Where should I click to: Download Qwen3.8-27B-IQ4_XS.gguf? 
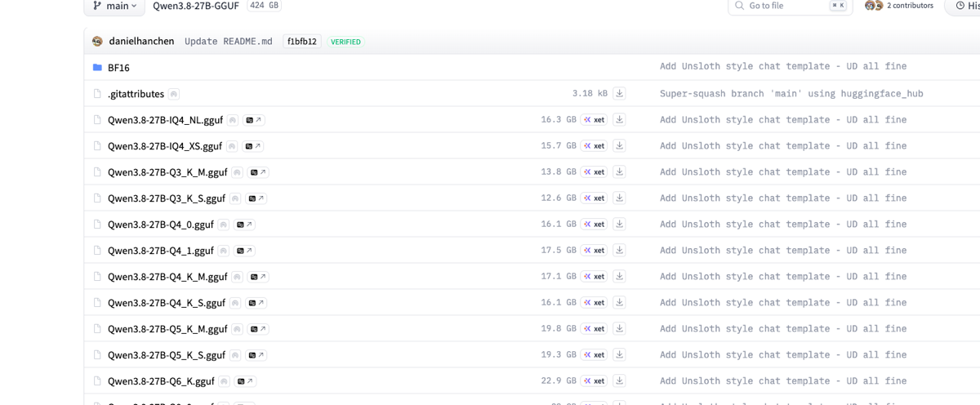(619, 146)
